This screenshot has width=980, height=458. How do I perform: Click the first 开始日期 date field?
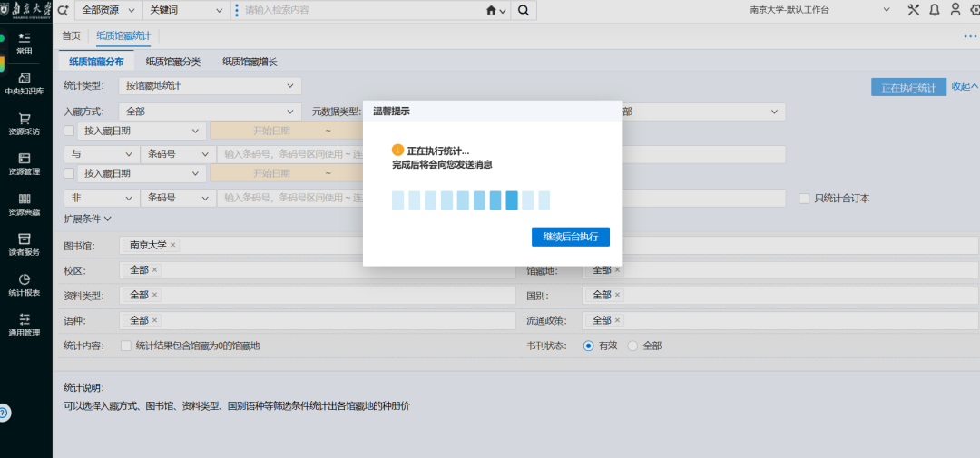tap(271, 131)
